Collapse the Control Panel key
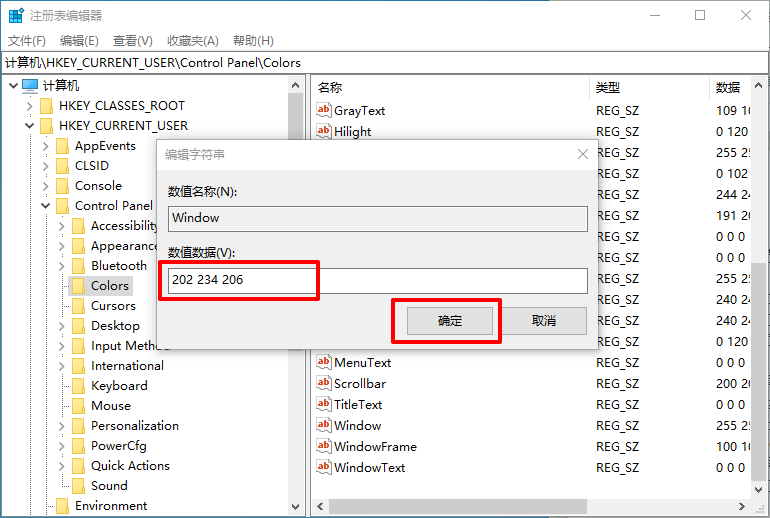 click(45, 206)
